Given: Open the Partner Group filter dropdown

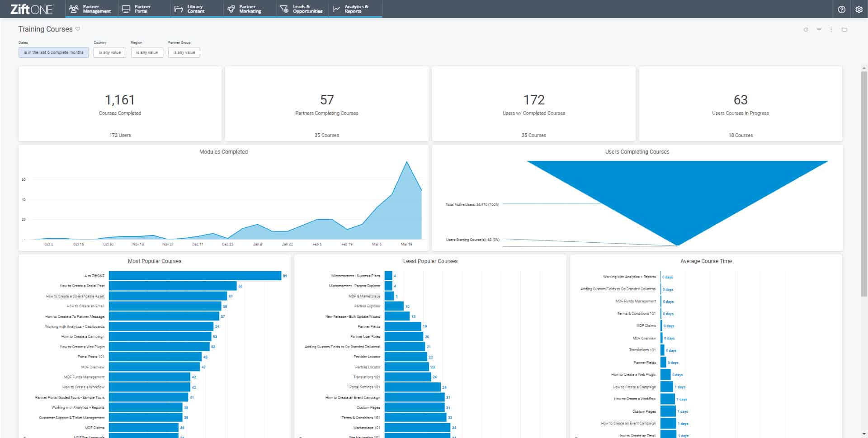Looking at the screenshot, I should point(184,52).
